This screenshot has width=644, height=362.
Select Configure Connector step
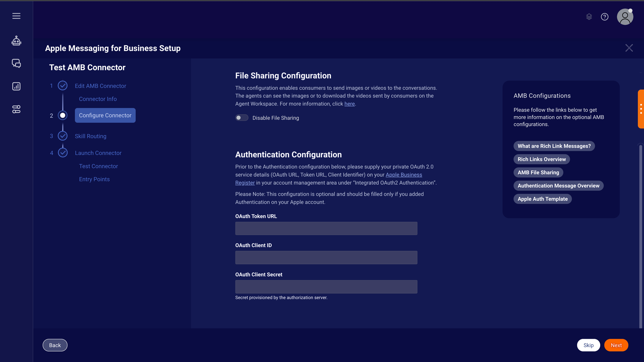click(105, 115)
